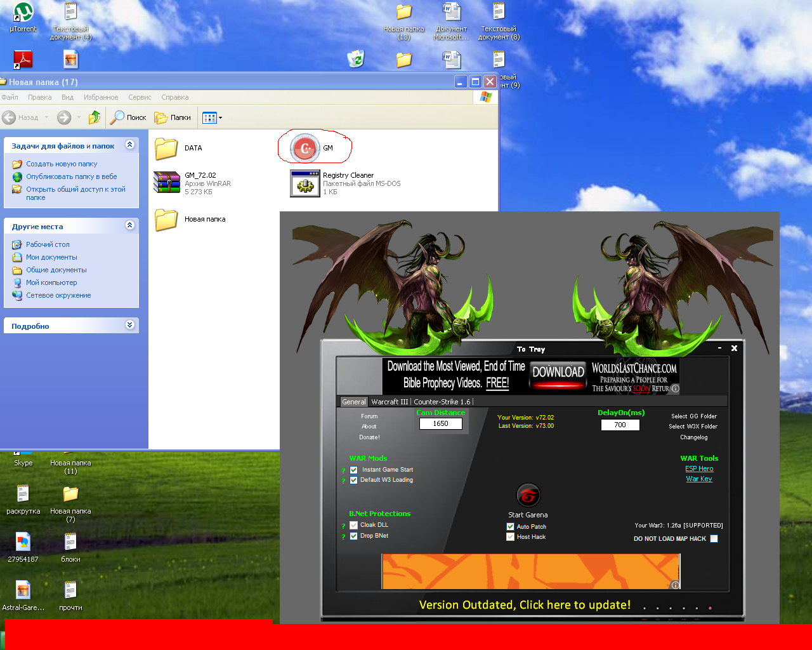Collapse the Задачи для файлов и папок panel
Image resolution: width=812 pixels, height=650 pixels.
point(129,145)
